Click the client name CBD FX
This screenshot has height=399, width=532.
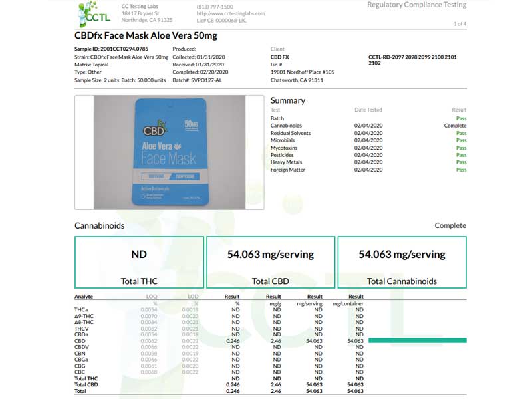280,57
